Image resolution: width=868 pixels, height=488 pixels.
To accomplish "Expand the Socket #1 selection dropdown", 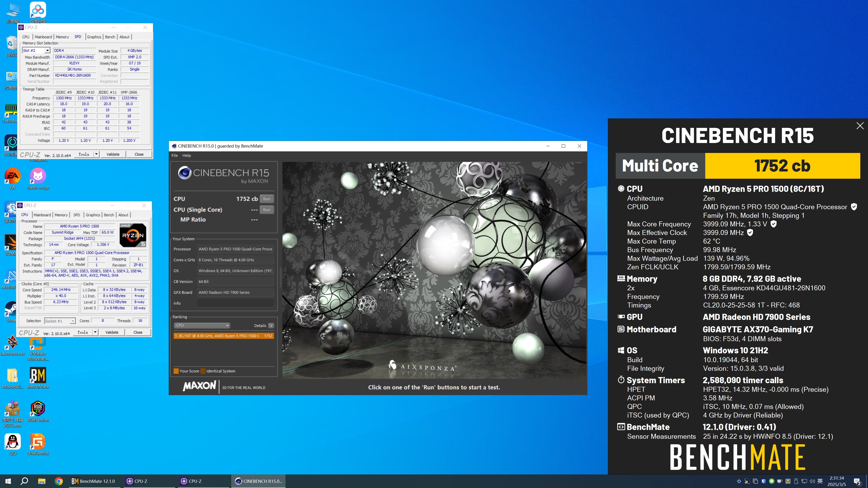I will tap(72, 321).
